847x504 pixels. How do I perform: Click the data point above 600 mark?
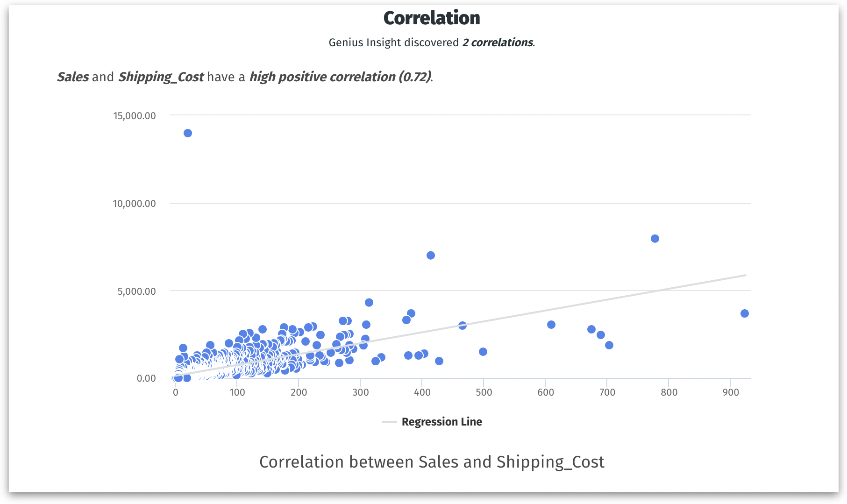point(551,325)
